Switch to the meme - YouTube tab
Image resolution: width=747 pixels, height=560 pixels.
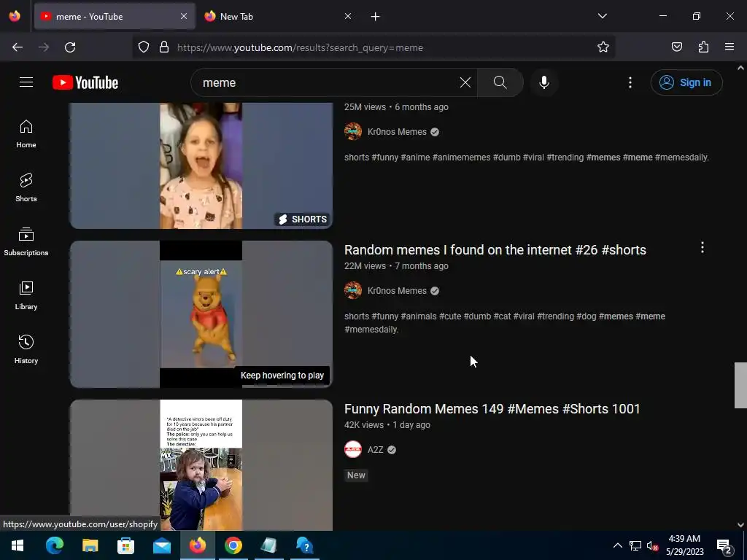coord(115,17)
